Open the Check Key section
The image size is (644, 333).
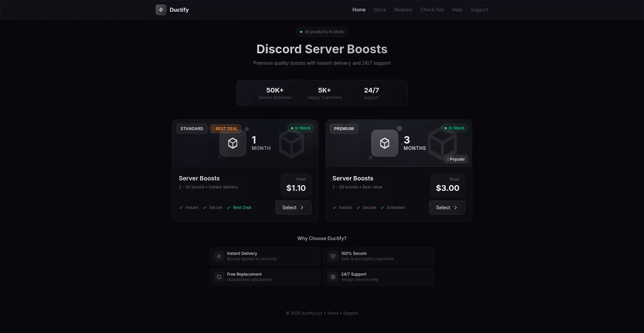[x=432, y=10]
